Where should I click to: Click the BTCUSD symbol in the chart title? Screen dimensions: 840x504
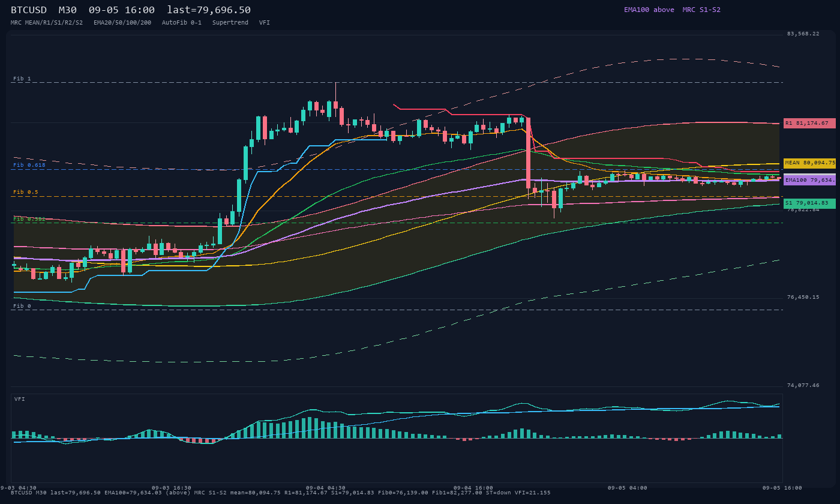coord(29,10)
